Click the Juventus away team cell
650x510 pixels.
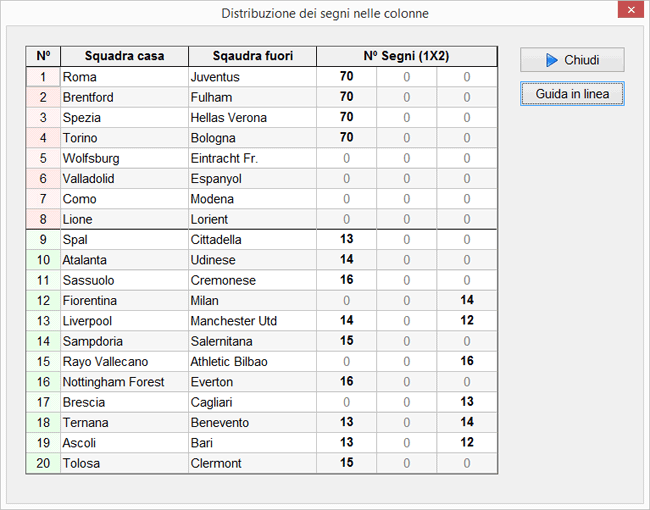coord(251,77)
